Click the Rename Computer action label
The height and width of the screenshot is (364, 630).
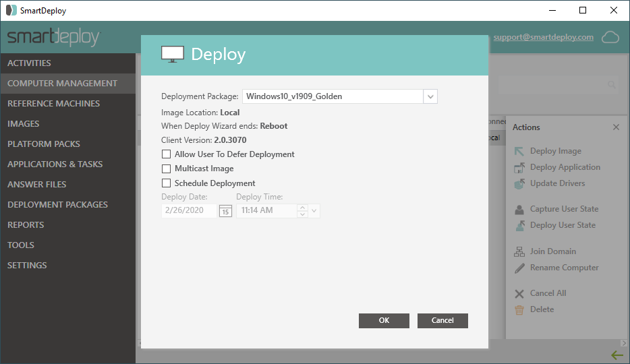tap(564, 268)
